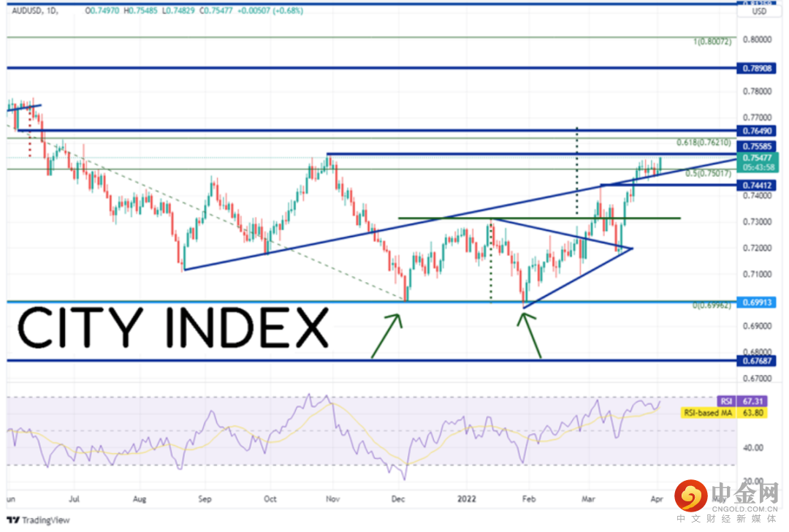Image resolution: width=789 pixels, height=532 pixels.
Task: Click the current price 0.75477 label
Action: pyautogui.click(x=758, y=158)
